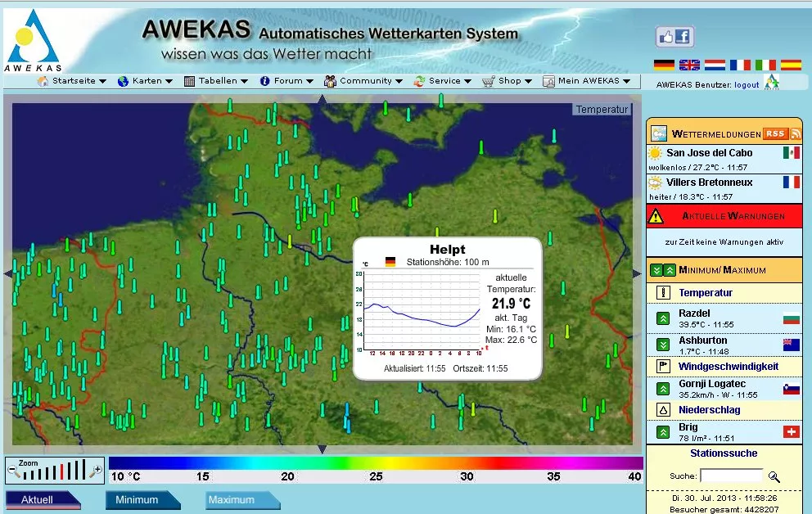Click the zoom level bars slider
812x514 pixels.
point(54,470)
